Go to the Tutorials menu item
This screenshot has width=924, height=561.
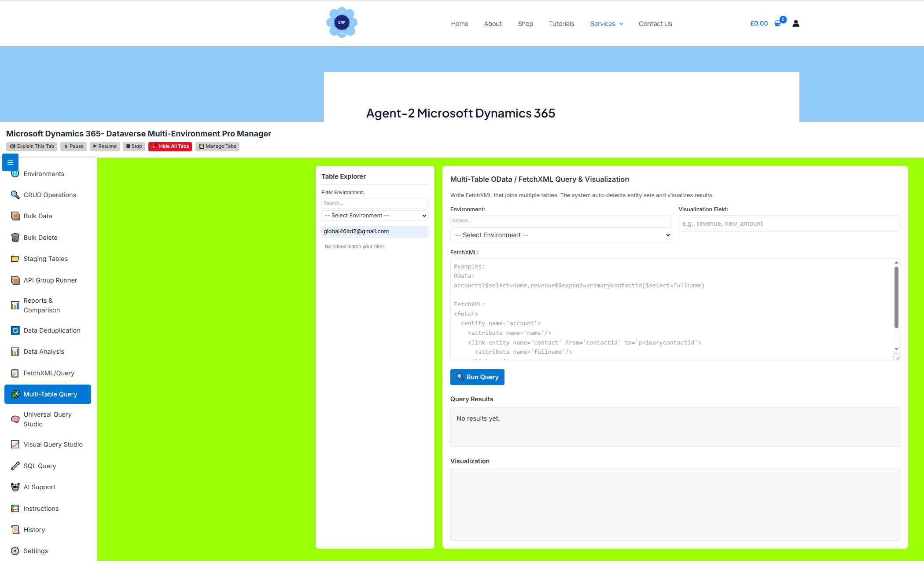[x=561, y=23]
